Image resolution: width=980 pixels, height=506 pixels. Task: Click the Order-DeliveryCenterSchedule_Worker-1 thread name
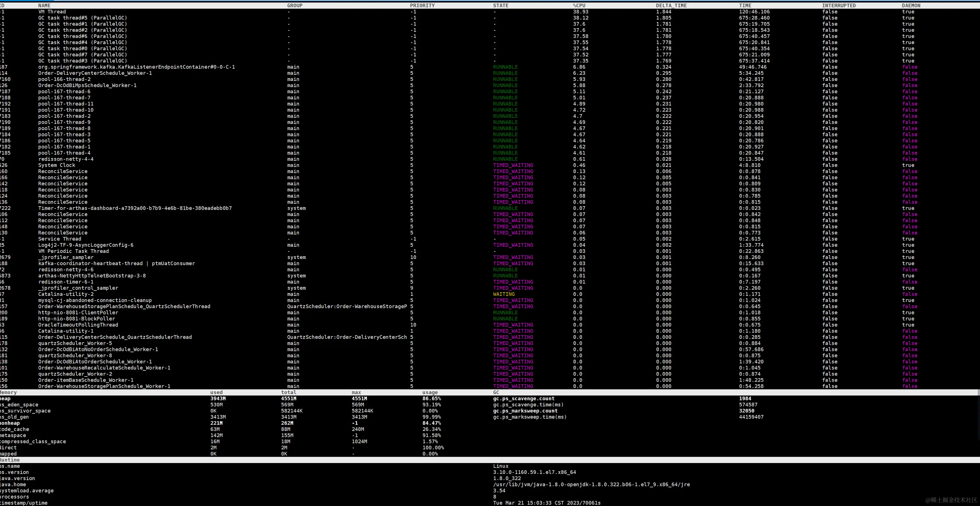[95, 73]
